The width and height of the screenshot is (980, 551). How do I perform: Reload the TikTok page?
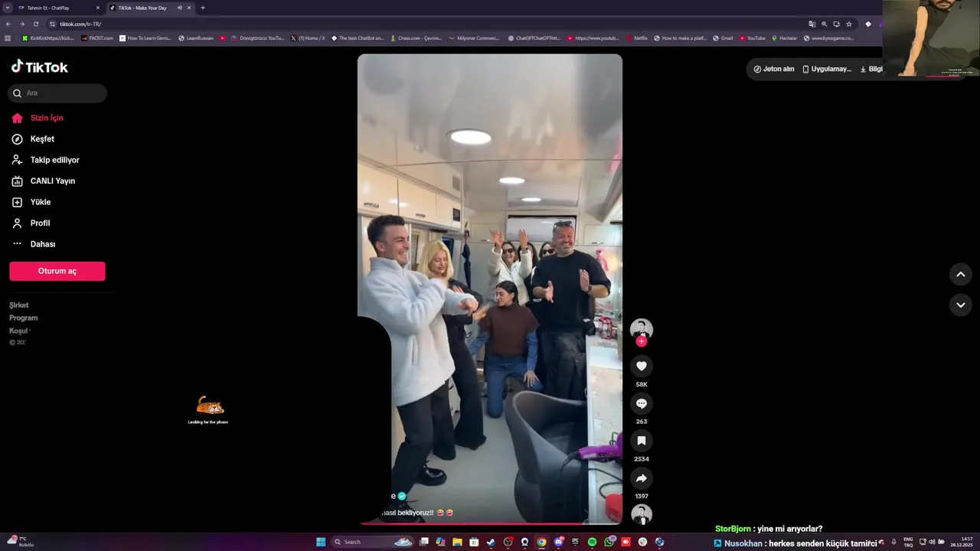(x=35, y=24)
